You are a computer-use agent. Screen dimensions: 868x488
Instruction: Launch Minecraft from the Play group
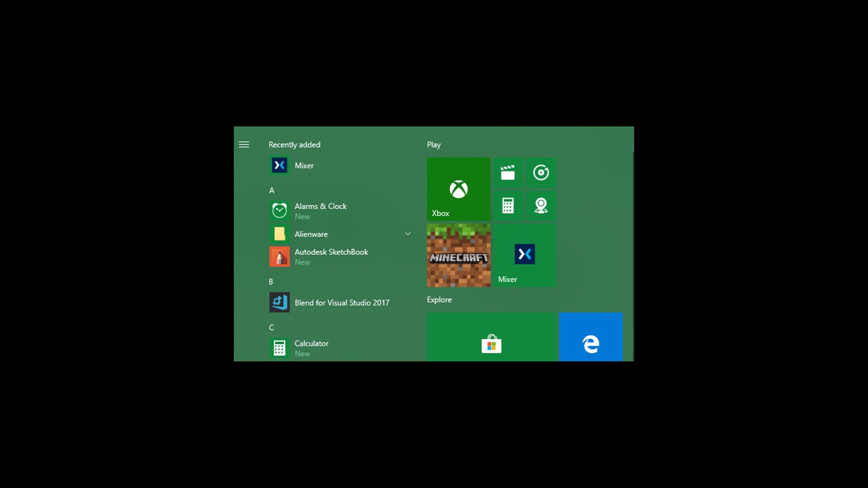tap(459, 254)
